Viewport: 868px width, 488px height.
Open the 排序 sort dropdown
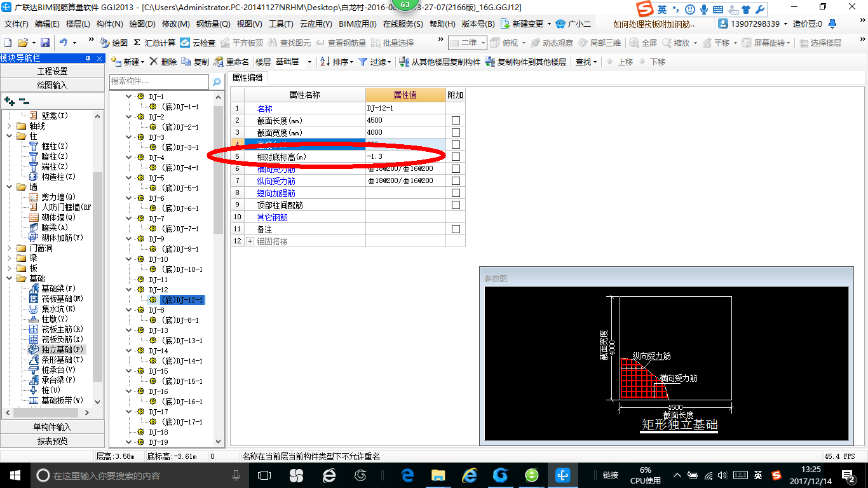(x=351, y=62)
